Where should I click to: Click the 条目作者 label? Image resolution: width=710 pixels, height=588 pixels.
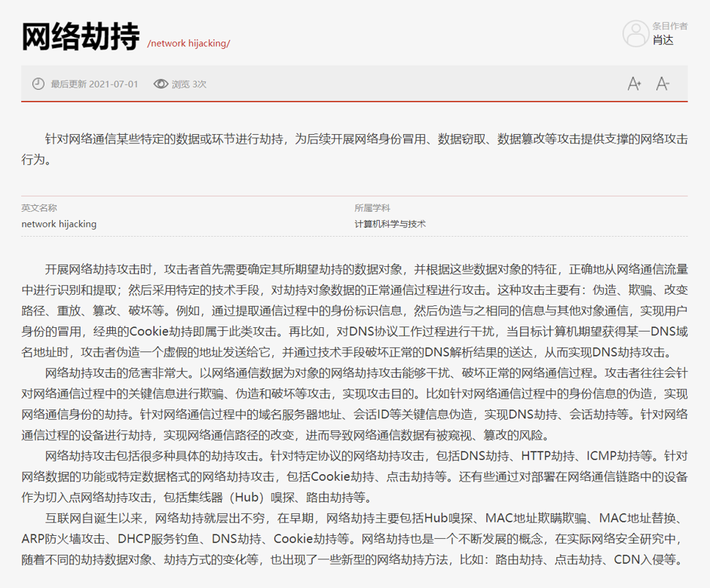point(670,26)
